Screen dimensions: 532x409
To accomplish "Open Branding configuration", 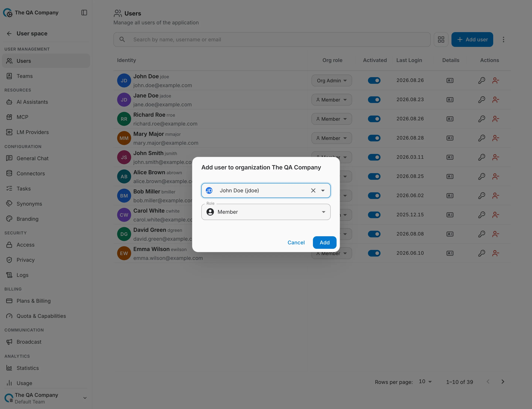I will [x=46, y=219].
